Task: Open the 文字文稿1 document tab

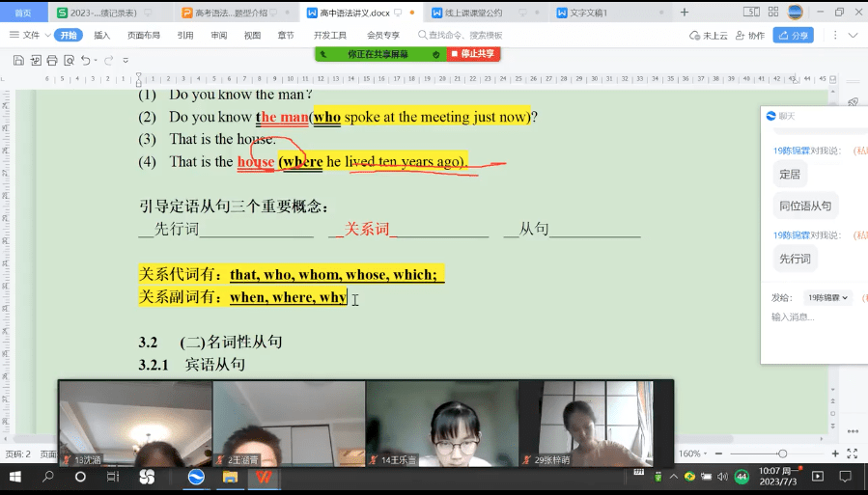Action: pos(581,13)
